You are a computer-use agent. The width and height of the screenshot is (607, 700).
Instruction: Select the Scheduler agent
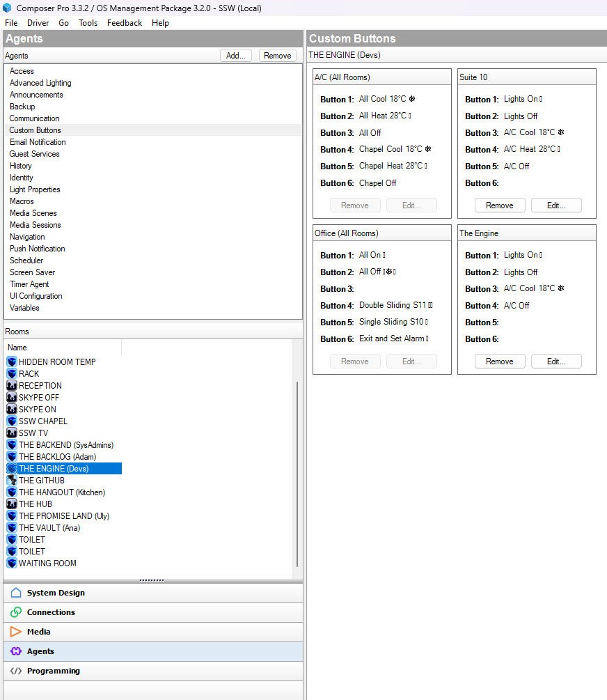click(26, 260)
